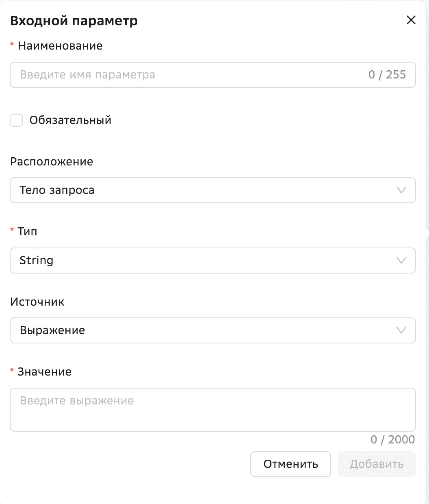Viewport: 429px width, 504px height.
Task: Click the chevron arrow in Тип field
Action: (401, 261)
